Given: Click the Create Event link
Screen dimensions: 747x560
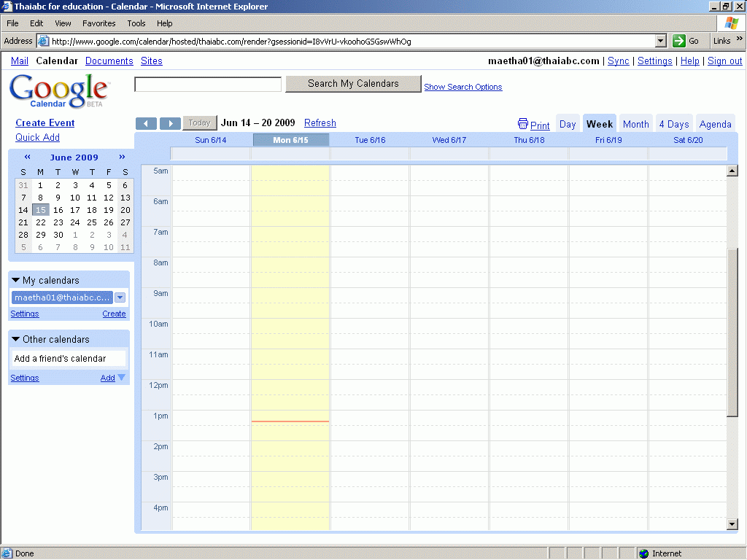Looking at the screenshot, I should point(45,123).
